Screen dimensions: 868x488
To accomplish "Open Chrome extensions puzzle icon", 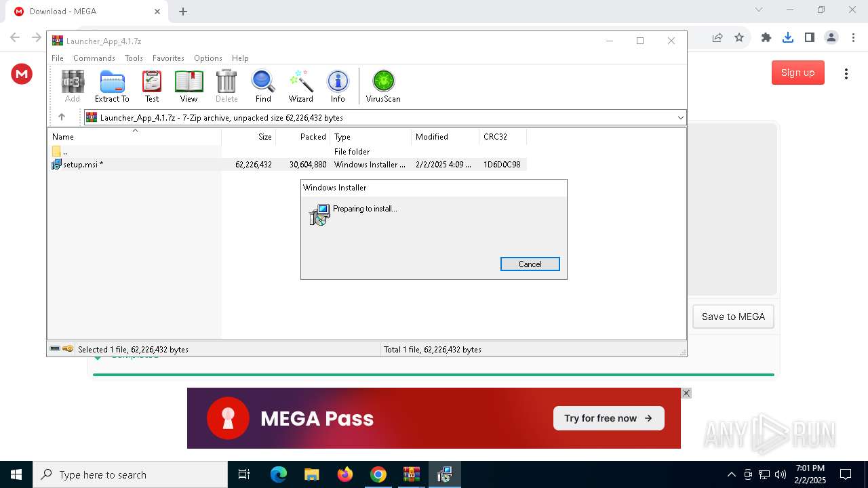I will tap(766, 38).
